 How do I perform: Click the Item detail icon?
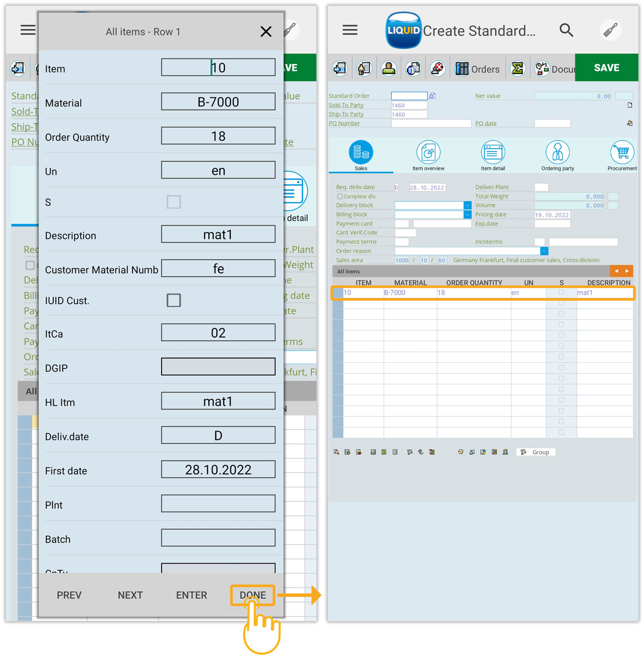coord(493,153)
